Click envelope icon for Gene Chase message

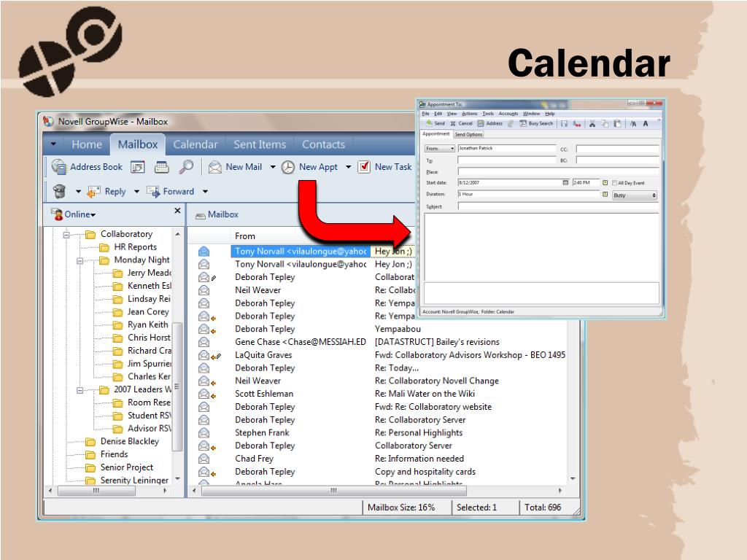(204, 342)
